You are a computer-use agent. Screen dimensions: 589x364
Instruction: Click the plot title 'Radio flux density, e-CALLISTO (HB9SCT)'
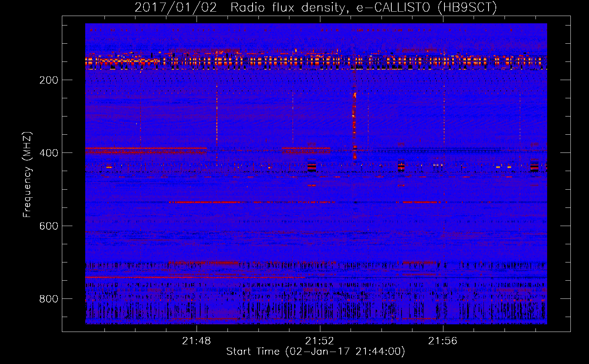tap(364, 8)
